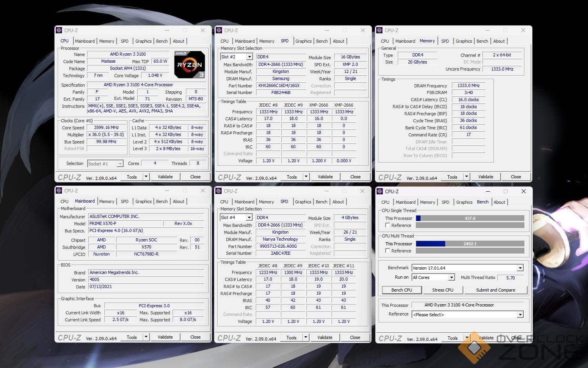Screen dimensions: 588x368
Task: Open the SPD tab in the Memory-tab window
Action: click(x=445, y=41)
